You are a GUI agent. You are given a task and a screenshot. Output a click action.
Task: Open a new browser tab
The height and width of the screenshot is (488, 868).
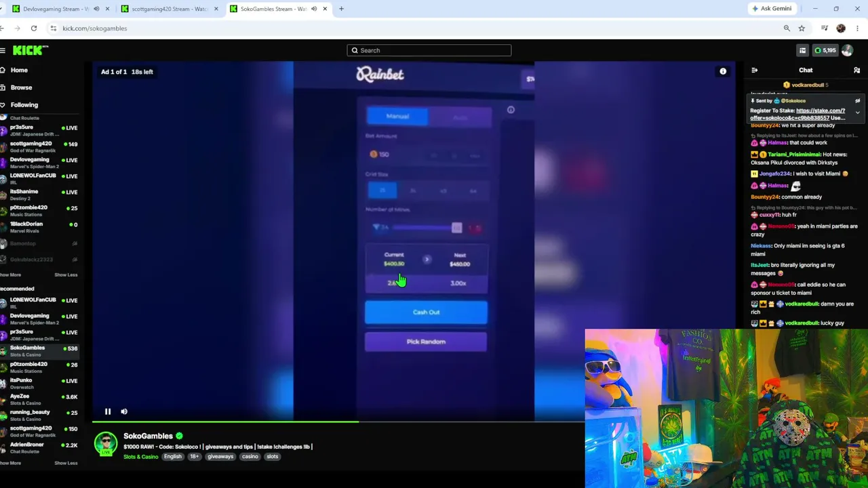click(341, 9)
